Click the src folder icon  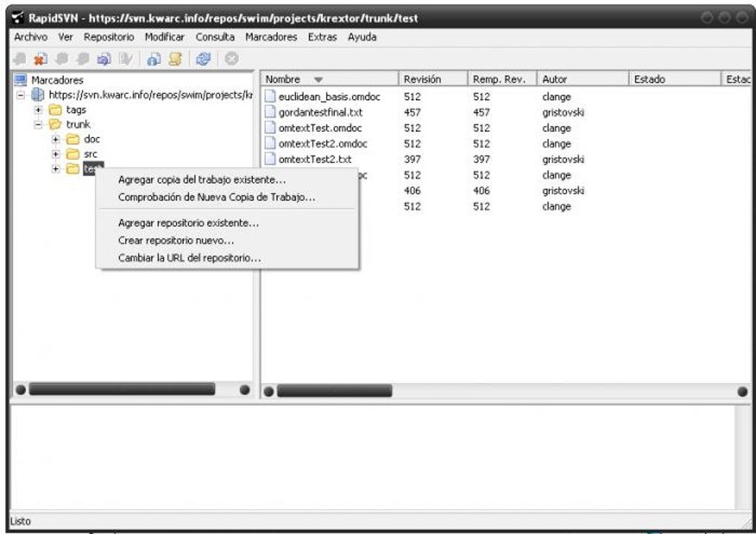(73, 154)
